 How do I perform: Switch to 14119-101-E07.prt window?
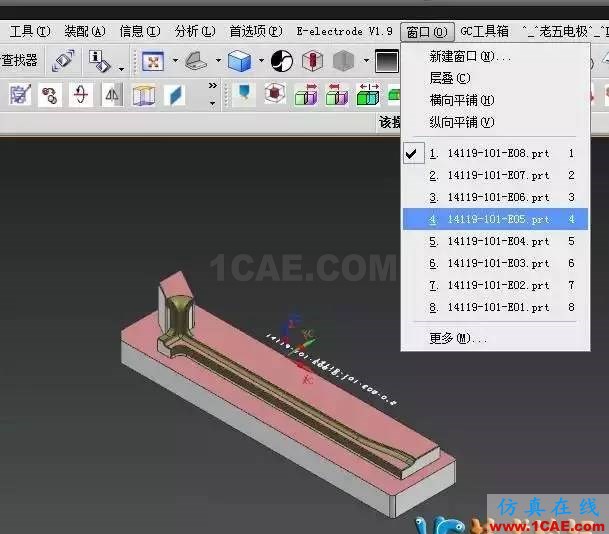(x=495, y=176)
